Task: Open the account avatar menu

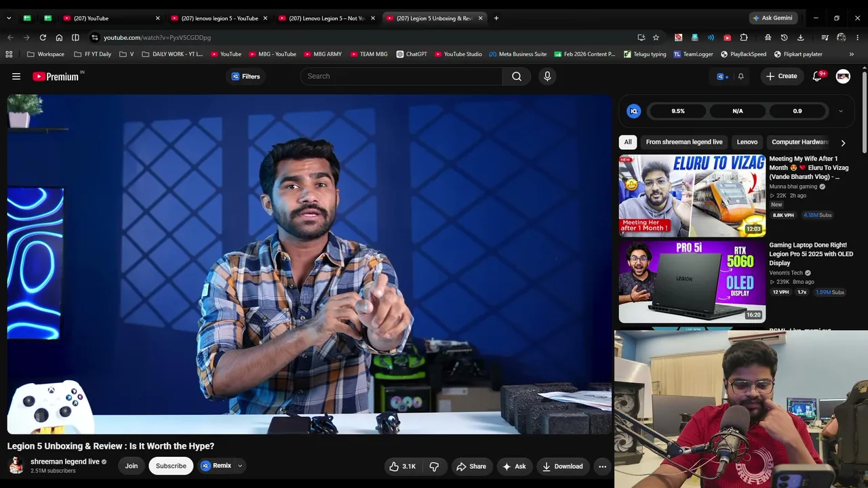Action: (x=843, y=77)
